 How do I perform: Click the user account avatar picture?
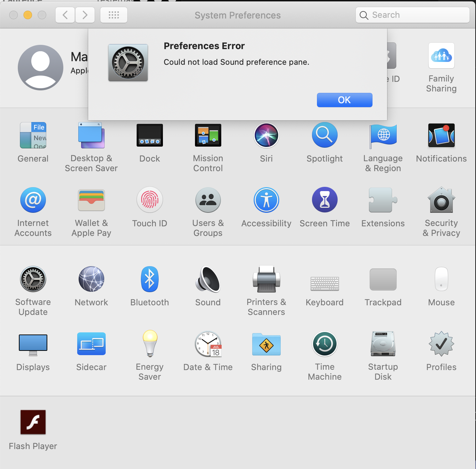[x=41, y=68]
